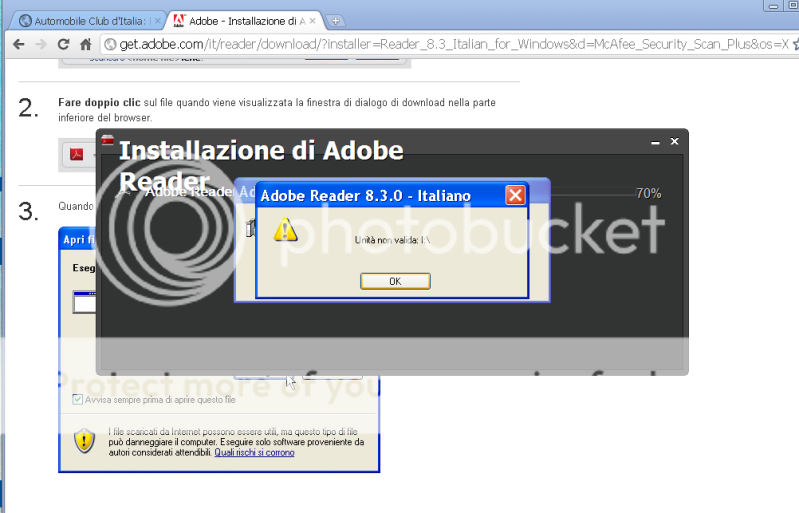Click the yellow warning triangle icon
799x513 pixels.
point(286,231)
